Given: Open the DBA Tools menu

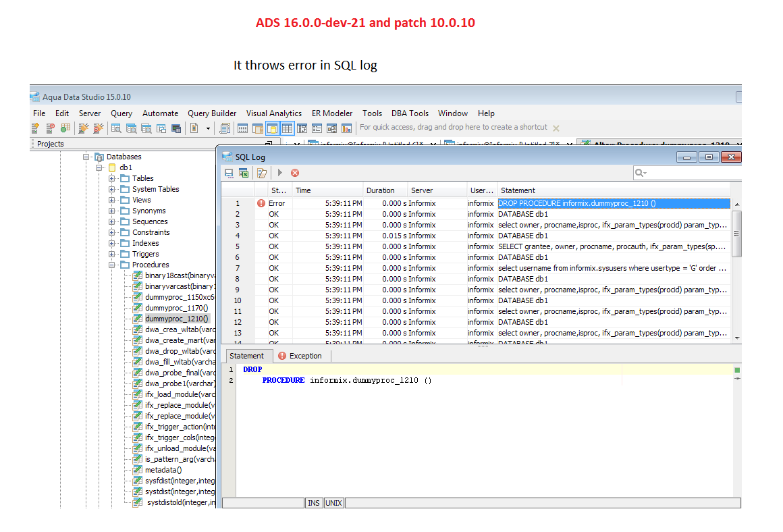Looking at the screenshot, I should point(410,113).
